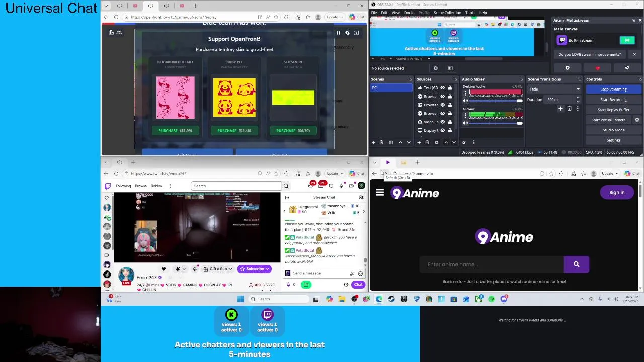The image size is (644, 362).
Task: Click the OpenFront exit game icon
Action: point(357,33)
